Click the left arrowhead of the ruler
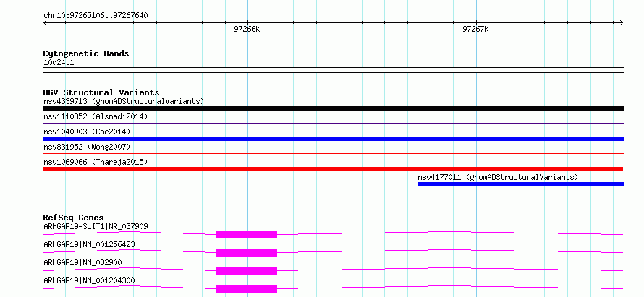 point(45,23)
